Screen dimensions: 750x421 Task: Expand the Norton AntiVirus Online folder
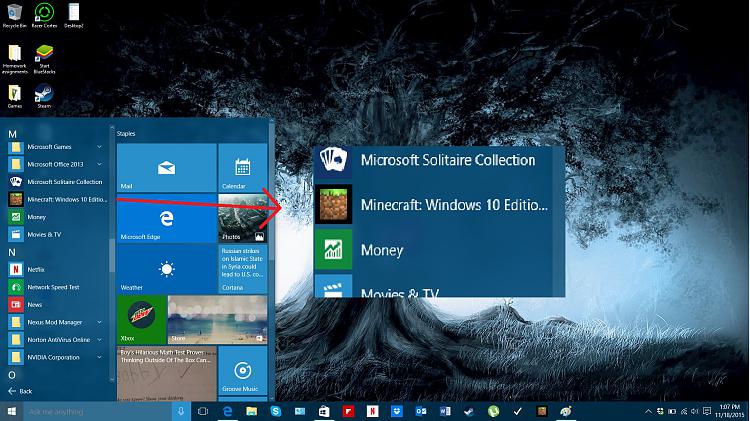click(56, 340)
